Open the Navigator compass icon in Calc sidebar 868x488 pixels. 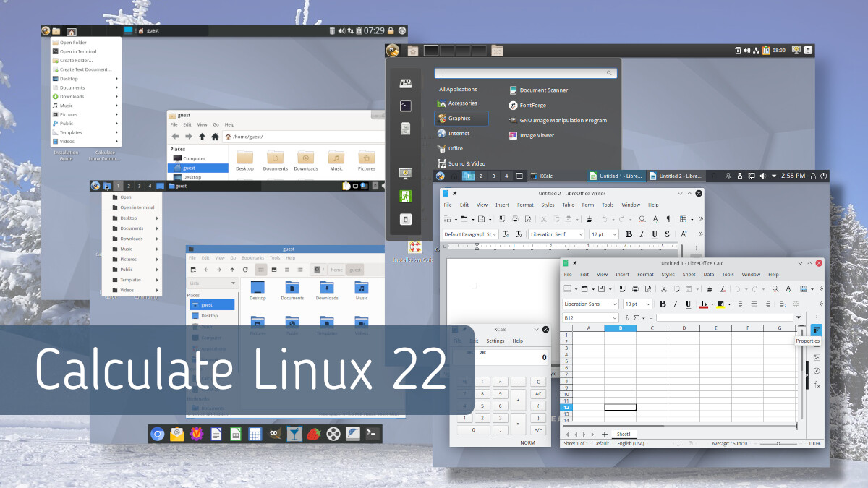[817, 371]
